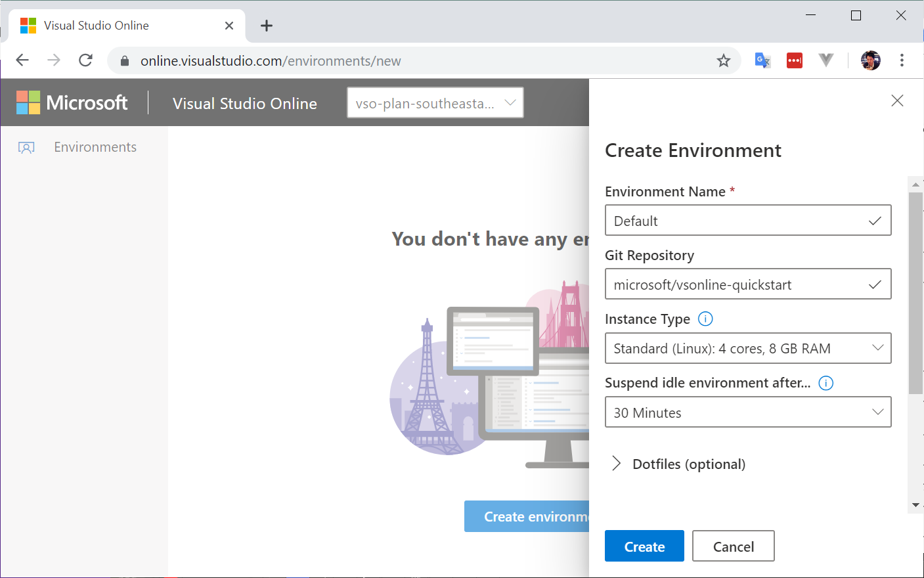
Task: Click the Create button in the panel
Action: click(644, 546)
